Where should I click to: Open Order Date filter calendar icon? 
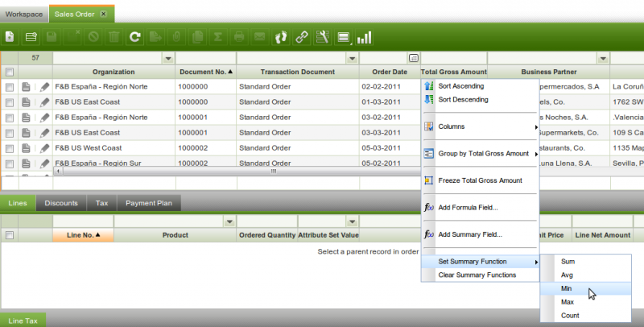(414, 58)
